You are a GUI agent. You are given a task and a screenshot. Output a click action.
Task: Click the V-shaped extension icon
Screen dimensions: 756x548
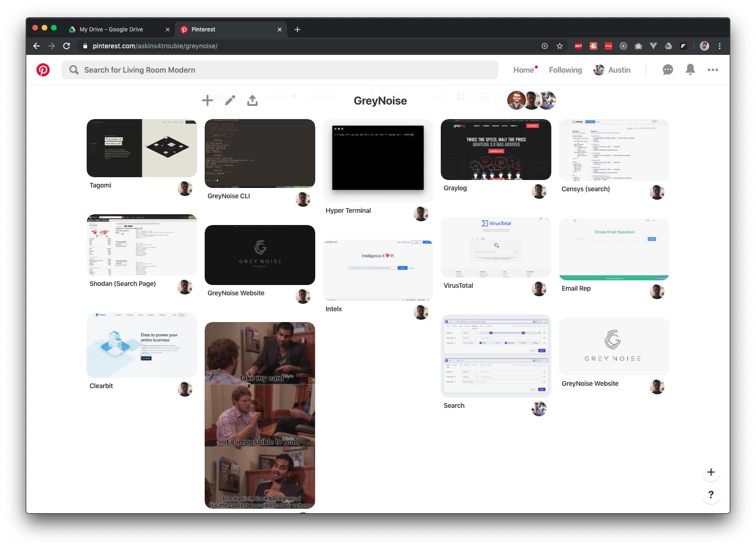point(653,46)
